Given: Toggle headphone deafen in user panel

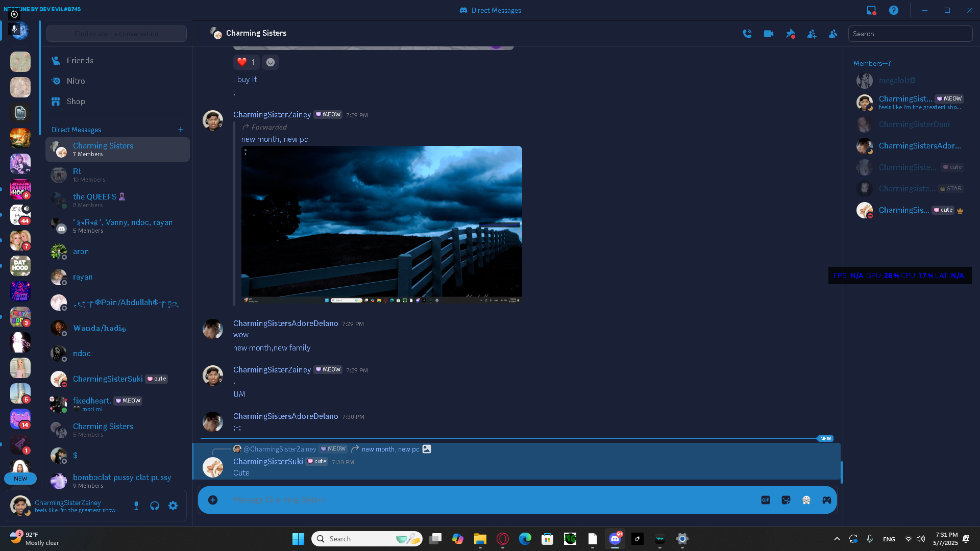Looking at the screenshot, I should (155, 506).
